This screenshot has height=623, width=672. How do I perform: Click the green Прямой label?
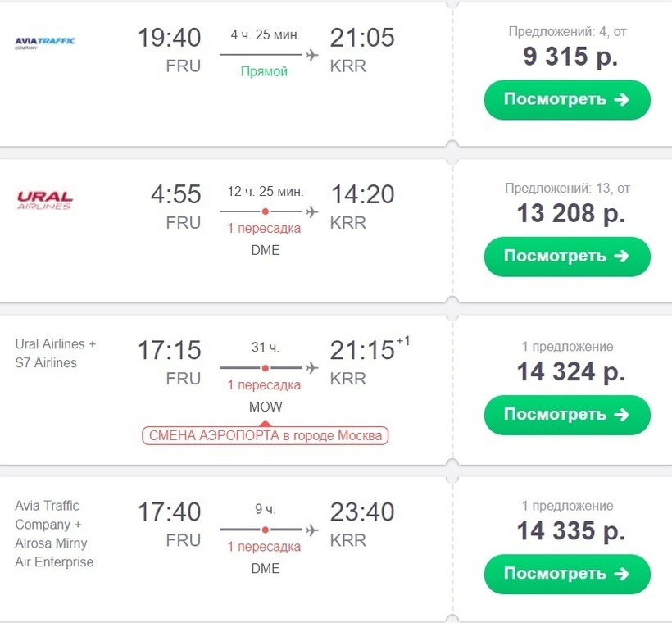pos(264,71)
